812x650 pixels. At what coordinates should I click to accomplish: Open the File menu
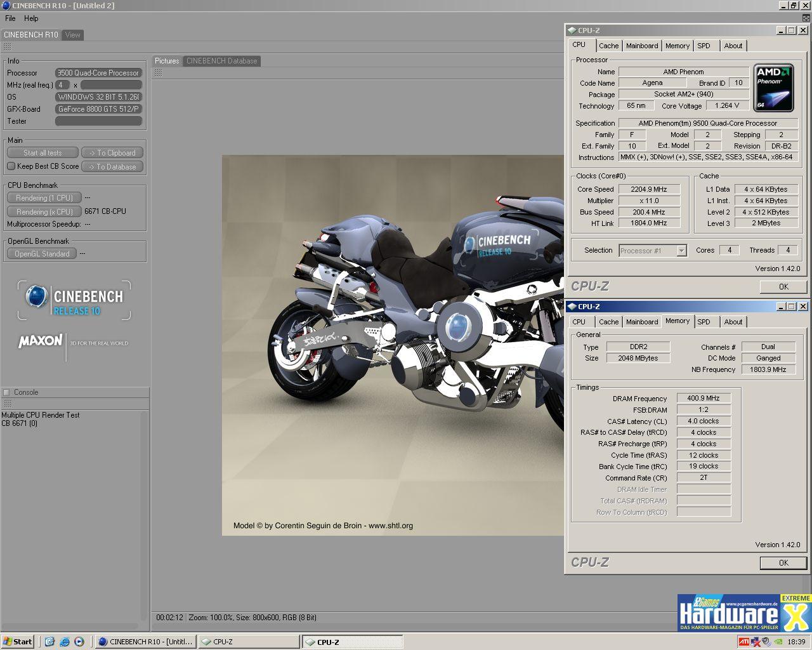[x=10, y=18]
